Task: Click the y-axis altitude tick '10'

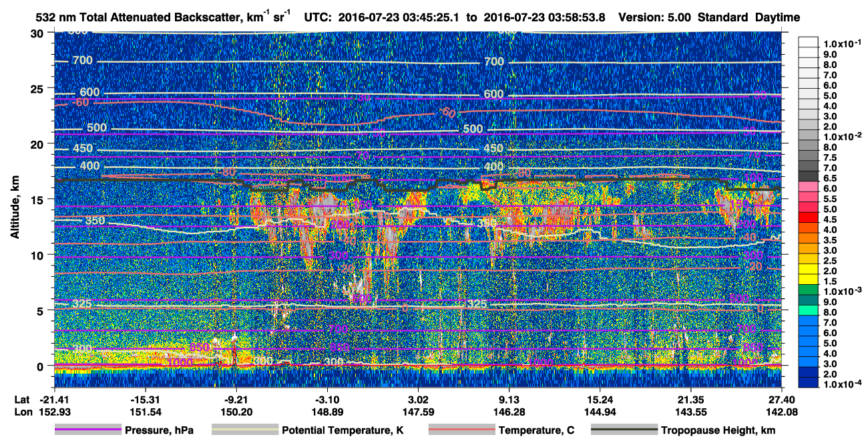Action: coord(39,255)
